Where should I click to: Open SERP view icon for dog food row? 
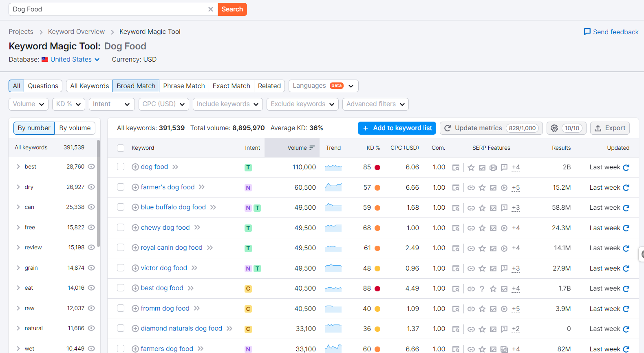pyautogui.click(x=456, y=167)
